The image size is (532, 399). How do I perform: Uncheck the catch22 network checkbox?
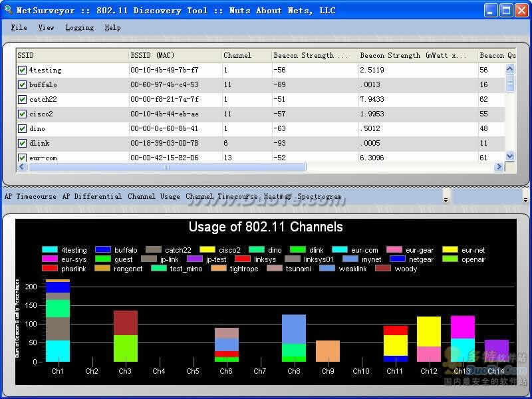click(22, 99)
